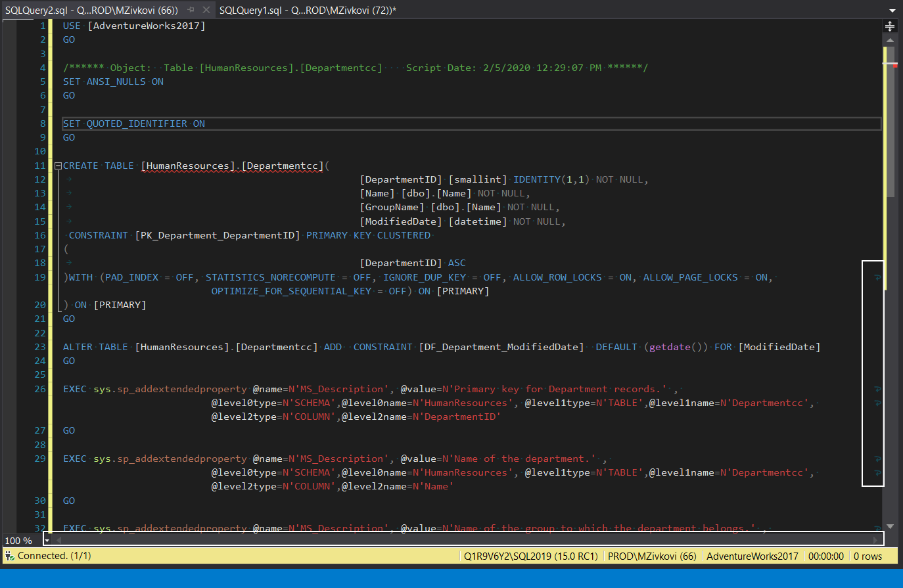Click the PROD\MZivkovi (66) user indicator
This screenshot has height=588, width=903.
click(653, 556)
